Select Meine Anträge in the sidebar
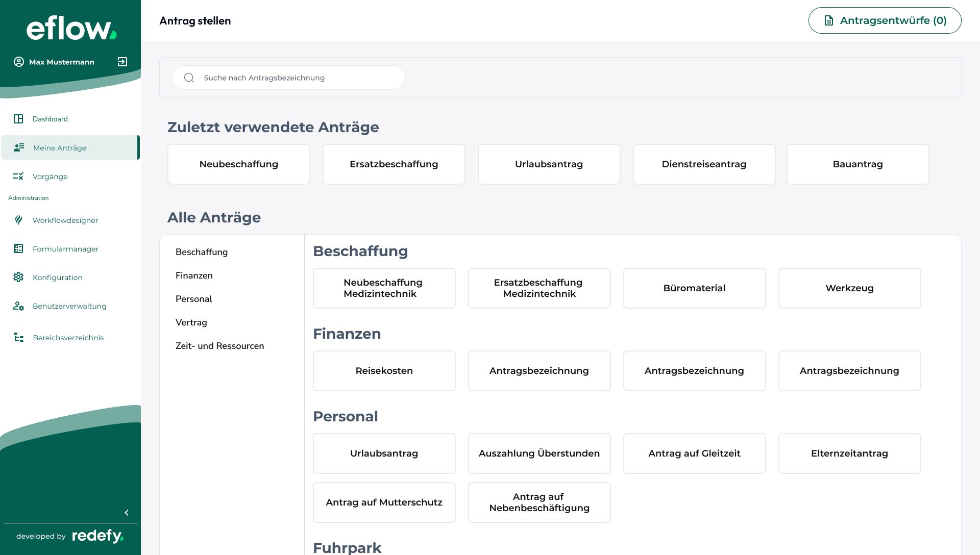980x555 pixels. click(x=70, y=147)
